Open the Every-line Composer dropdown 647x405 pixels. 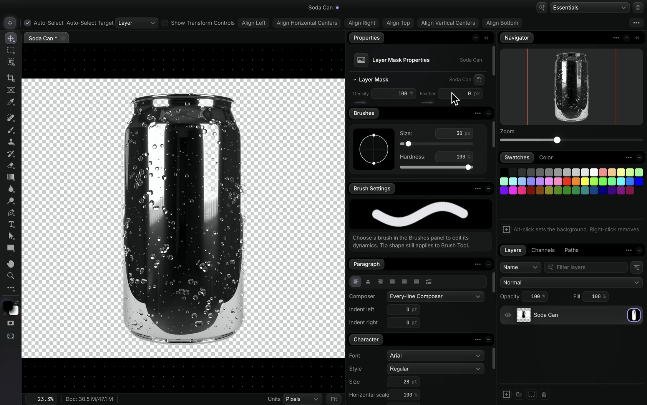(435, 296)
